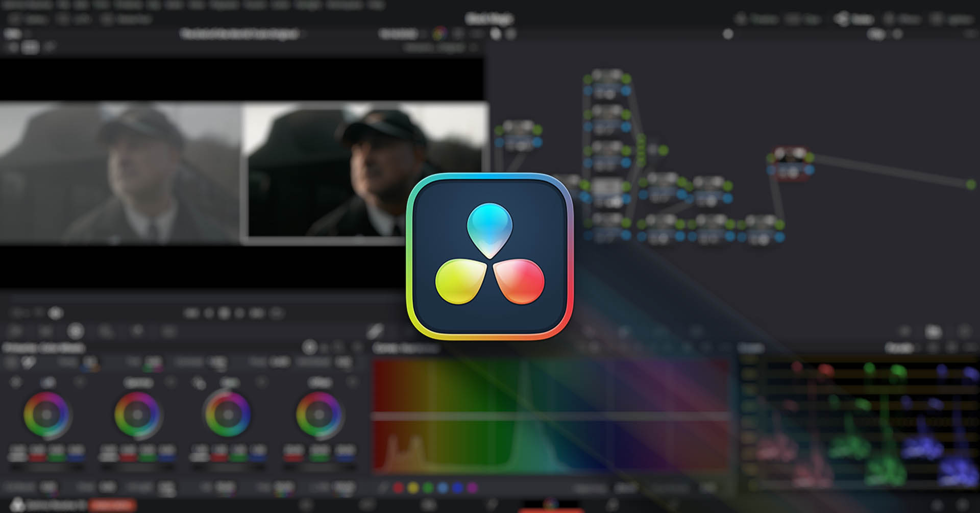Click the Lift wheel reset icon
The height and width of the screenshot is (513, 980).
tap(80, 382)
